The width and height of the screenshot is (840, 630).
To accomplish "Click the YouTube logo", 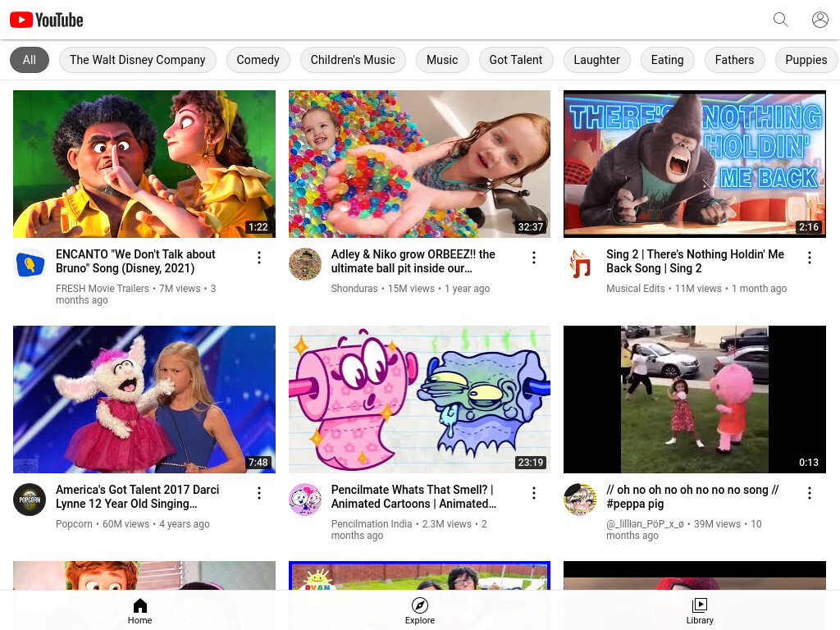I will pos(47,20).
